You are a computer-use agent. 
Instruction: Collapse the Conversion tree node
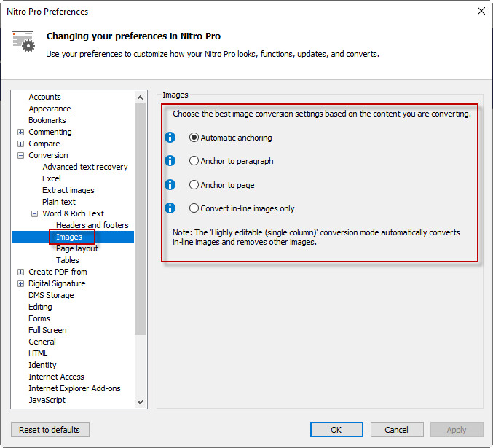click(x=21, y=156)
